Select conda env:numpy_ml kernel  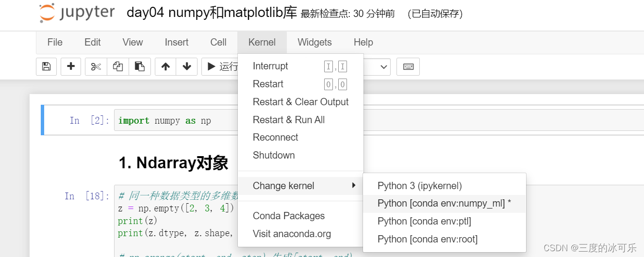click(445, 204)
